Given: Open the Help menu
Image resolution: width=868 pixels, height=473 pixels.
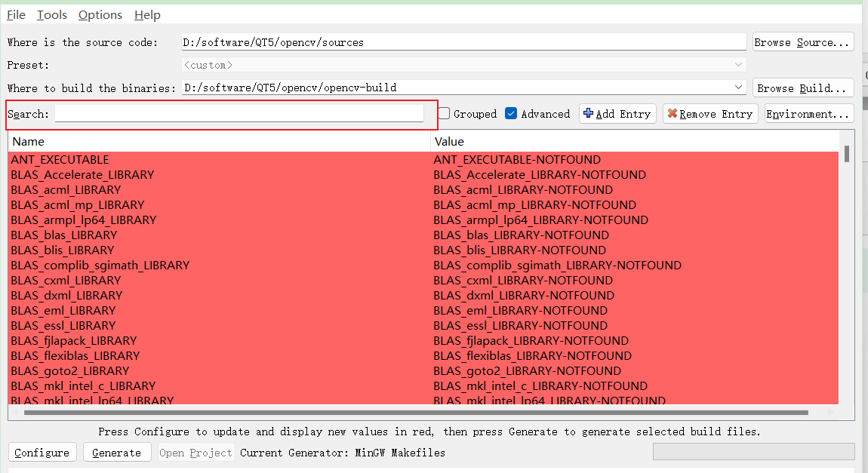Looking at the screenshot, I should (147, 15).
